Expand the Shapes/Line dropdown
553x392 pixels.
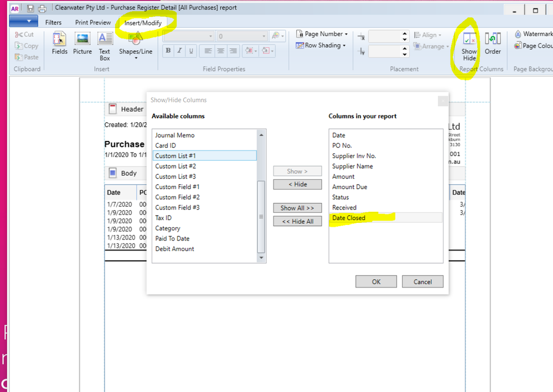pyautogui.click(x=136, y=58)
